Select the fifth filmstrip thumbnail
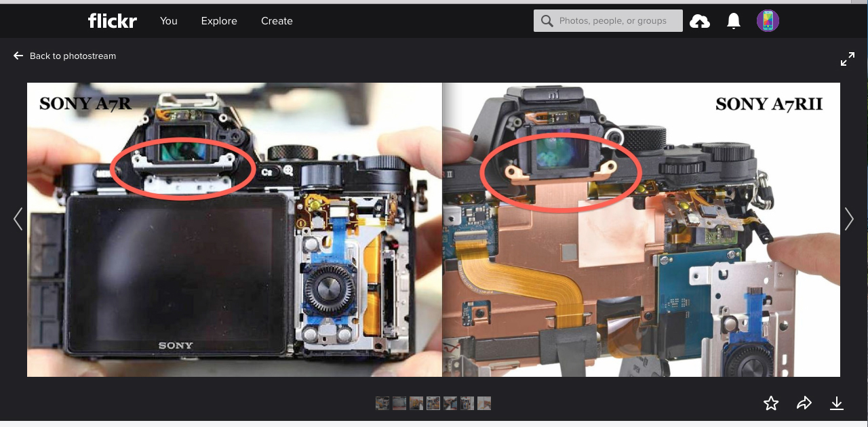 pos(450,403)
